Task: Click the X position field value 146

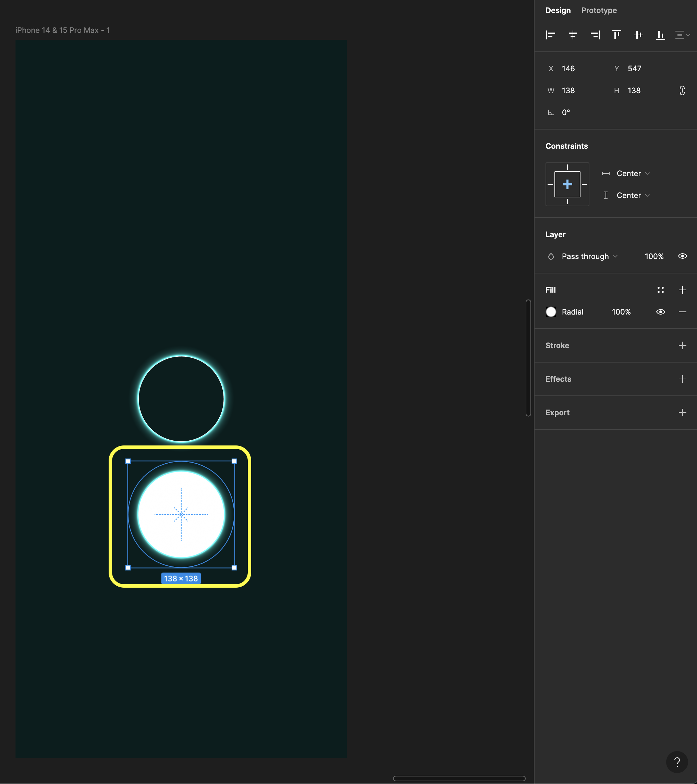Action: [568, 69]
